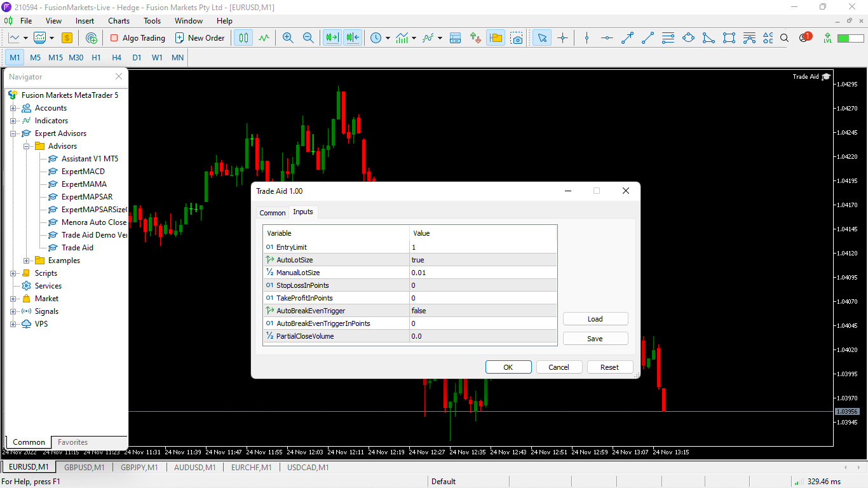Select the triangle shape tool
This screenshot has height=488, width=868.
709,38
